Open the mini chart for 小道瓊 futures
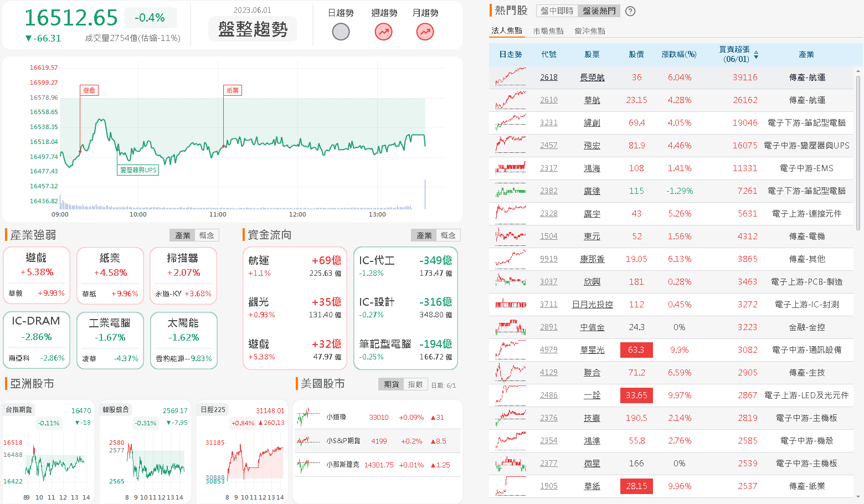The image size is (864, 504). click(x=308, y=417)
